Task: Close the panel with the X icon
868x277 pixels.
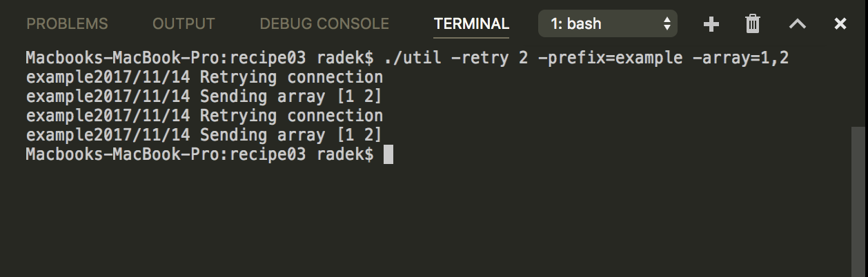Action: [840, 24]
